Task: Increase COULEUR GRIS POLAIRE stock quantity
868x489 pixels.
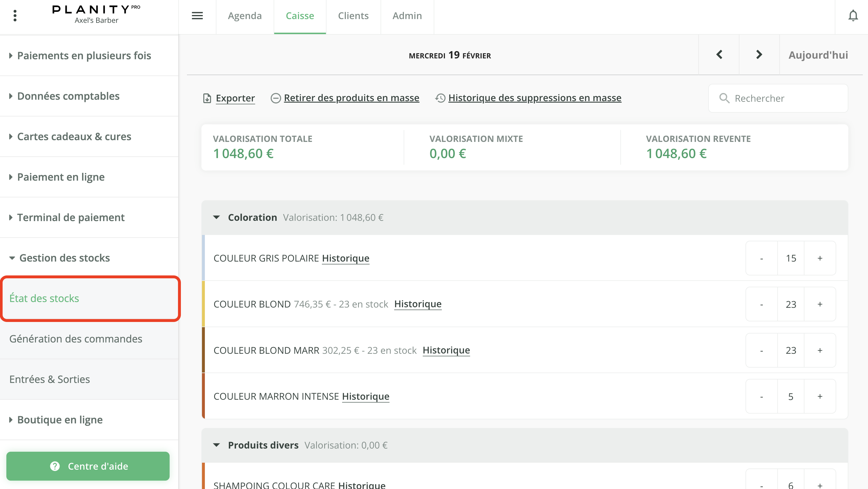Action: pyautogui.click(x=819, y=258)
